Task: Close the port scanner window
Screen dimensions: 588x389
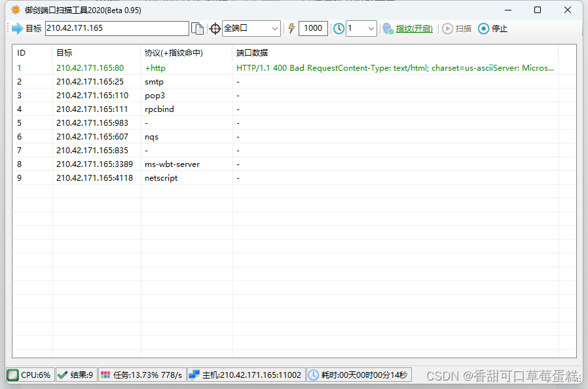Action: point(568,10)
